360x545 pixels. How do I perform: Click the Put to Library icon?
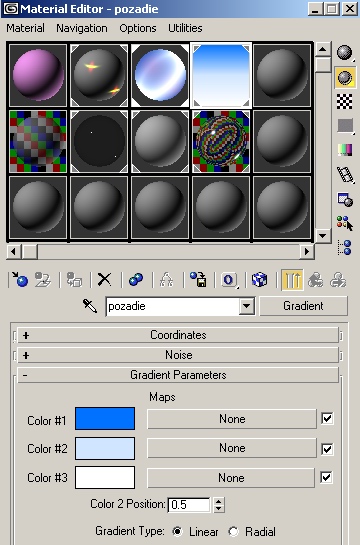[198, 279]
